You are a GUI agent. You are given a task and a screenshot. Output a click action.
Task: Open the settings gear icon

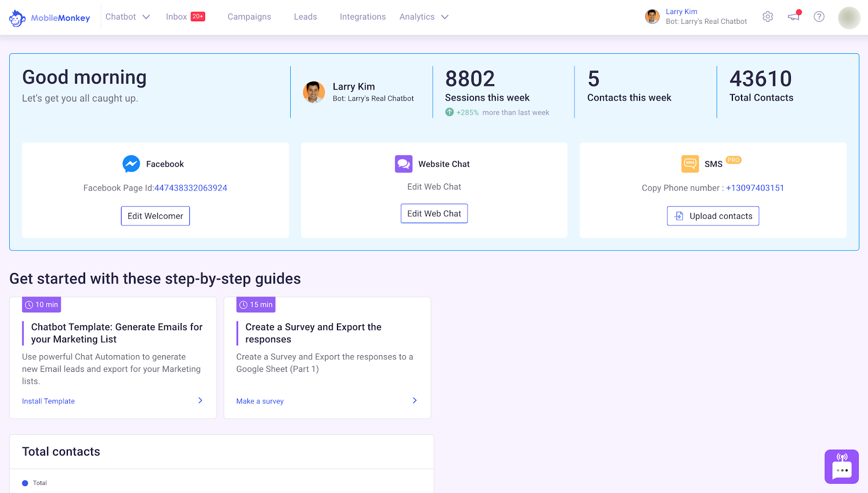click(768, 17)
